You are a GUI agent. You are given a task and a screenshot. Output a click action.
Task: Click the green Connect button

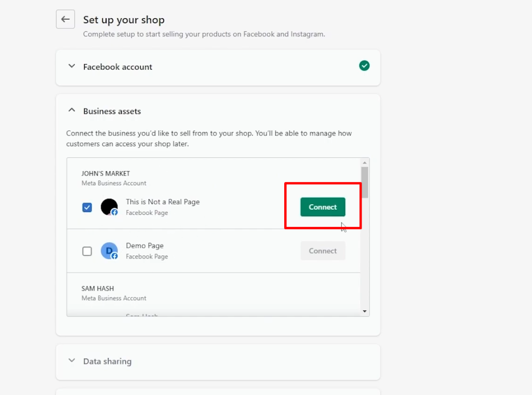coord(323,207)
